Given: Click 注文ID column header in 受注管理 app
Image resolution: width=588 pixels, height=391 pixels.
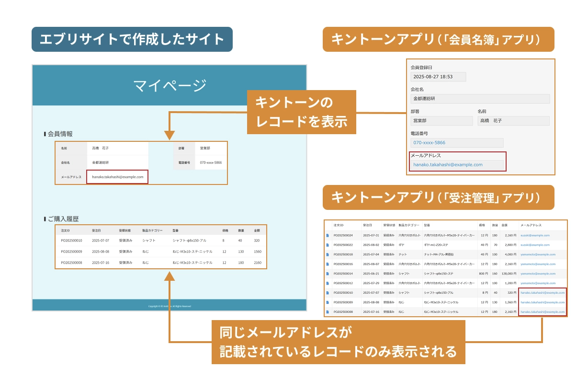Looking at the screenshot, I should (x=339, y=225).
